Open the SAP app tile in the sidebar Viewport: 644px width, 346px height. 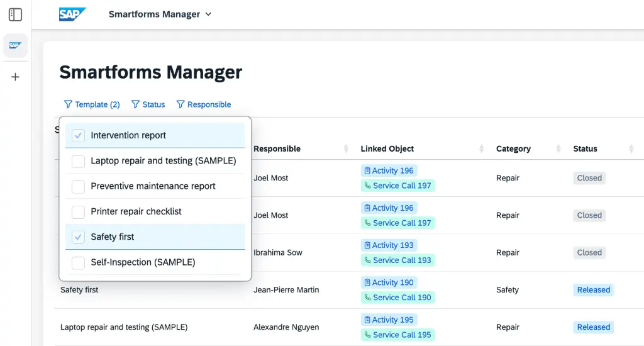15,45
